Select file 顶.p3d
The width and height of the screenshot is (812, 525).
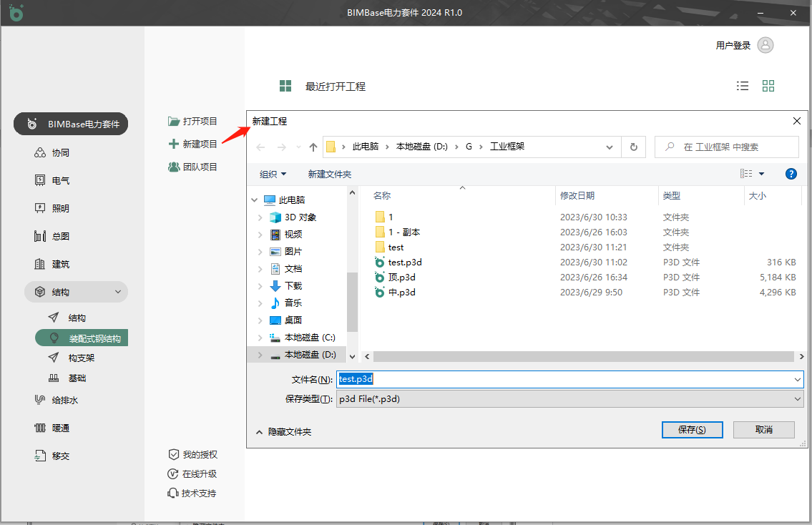(x=402, y=277)
